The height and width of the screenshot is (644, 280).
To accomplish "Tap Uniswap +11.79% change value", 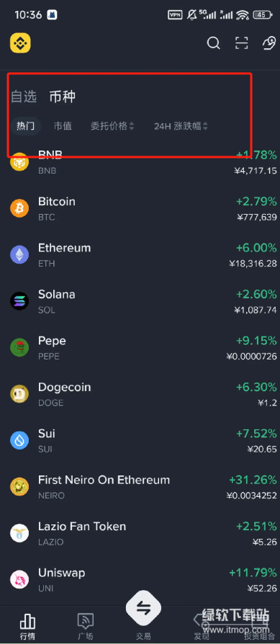I will tap(253, 573).
